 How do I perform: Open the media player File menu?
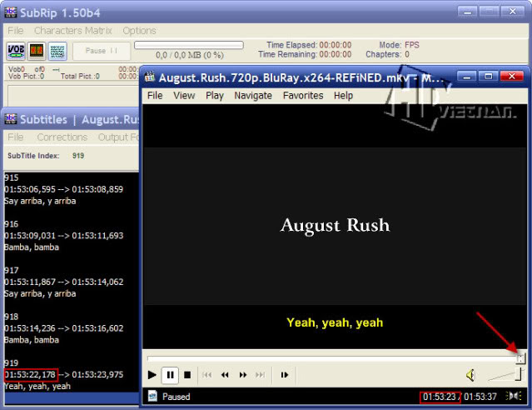pos(155,96)
